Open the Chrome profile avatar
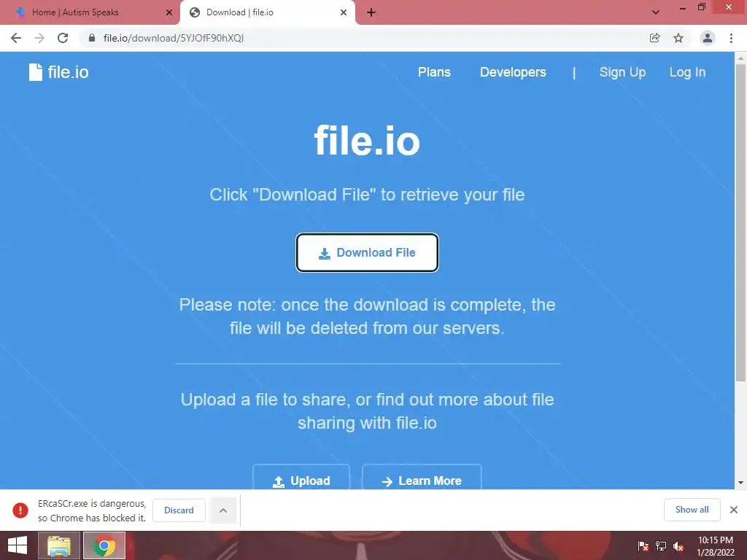Image resolution: width=747 pixels, height=560 pixels. [x=708, y=38]
